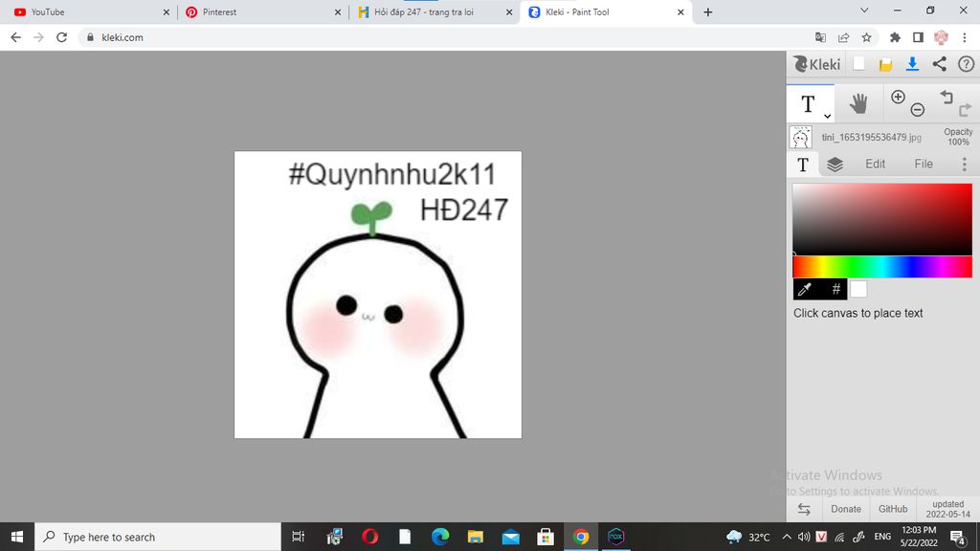Toggle the Chrome side panel
Image resolution: width=980 pixels, height=551 pixels.
(x=918, y=37)
